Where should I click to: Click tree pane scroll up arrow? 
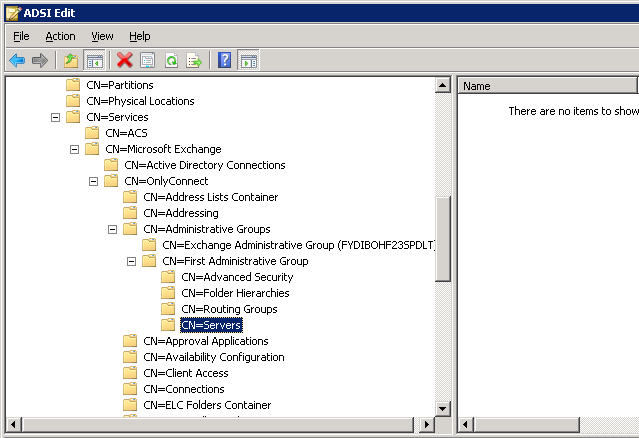click(443, 85)
